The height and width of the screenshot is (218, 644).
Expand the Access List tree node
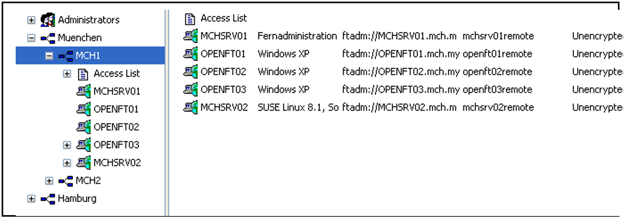(67, 74)
